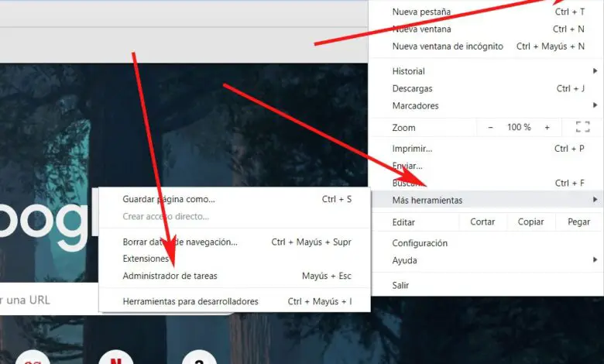
Task: Select Salir to quit Chrome
Action: tap(486, 286)
